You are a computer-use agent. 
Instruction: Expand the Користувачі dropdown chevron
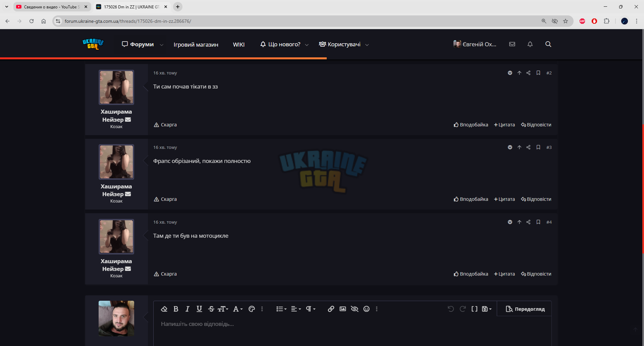(x=367, y=45)
